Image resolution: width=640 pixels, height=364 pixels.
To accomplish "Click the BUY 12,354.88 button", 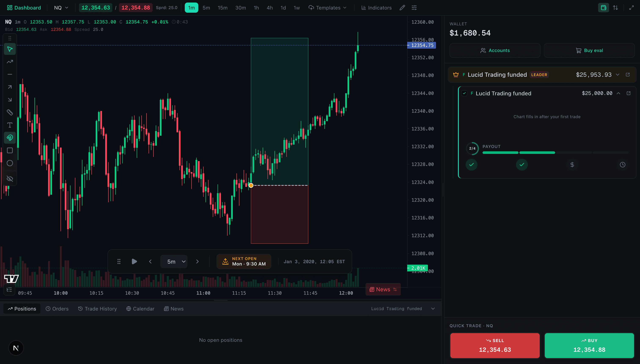I will pos(589,345).
